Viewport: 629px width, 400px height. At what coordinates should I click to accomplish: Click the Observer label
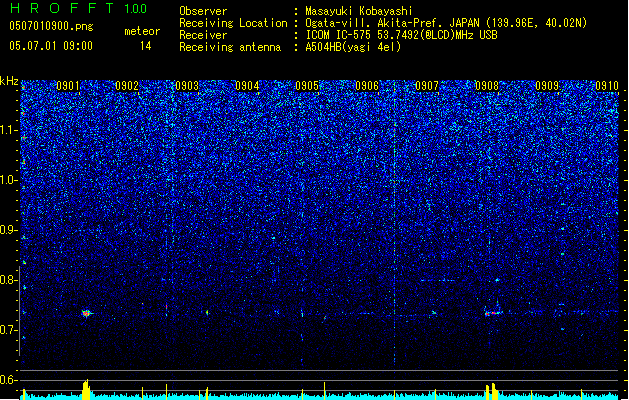203,11
